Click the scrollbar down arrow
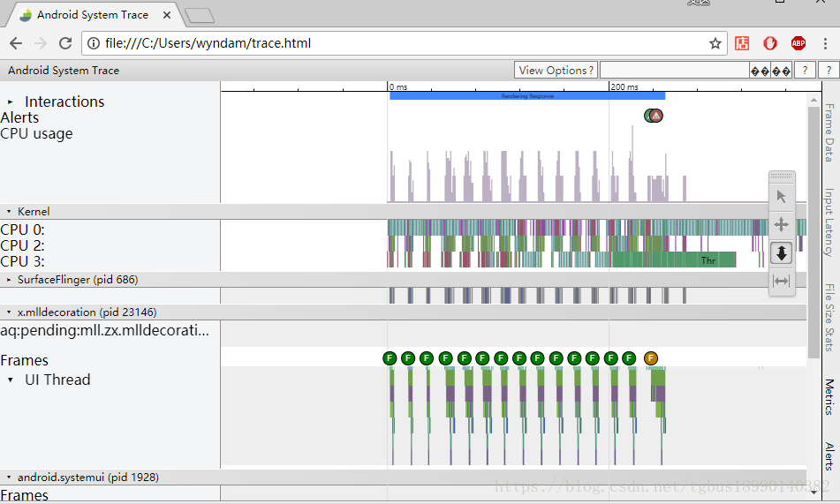The image size is (840, 504). coord(814,492)
